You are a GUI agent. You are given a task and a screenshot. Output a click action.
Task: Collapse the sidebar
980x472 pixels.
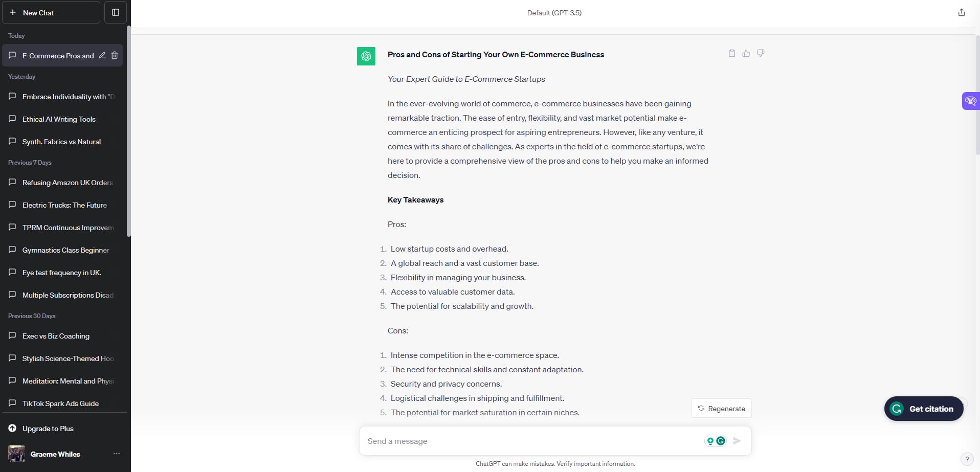tap(115, 12)
